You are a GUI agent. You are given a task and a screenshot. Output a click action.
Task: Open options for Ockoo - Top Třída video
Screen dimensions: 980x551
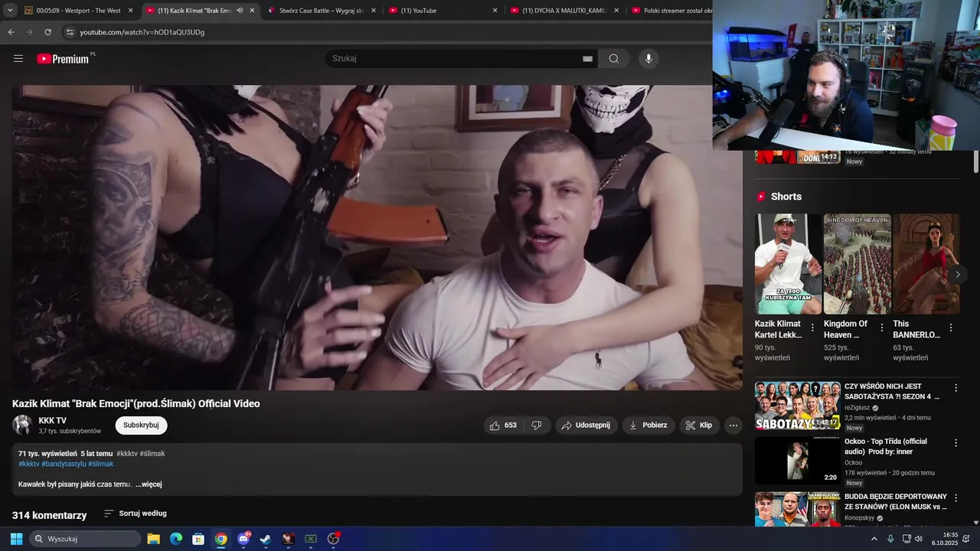(955, 442)
